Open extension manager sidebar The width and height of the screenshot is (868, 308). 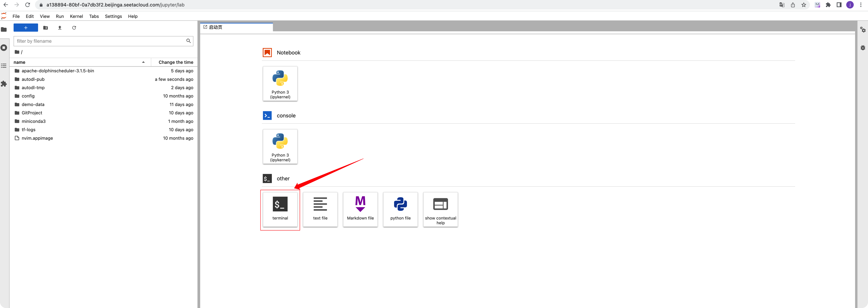(4, 84)
